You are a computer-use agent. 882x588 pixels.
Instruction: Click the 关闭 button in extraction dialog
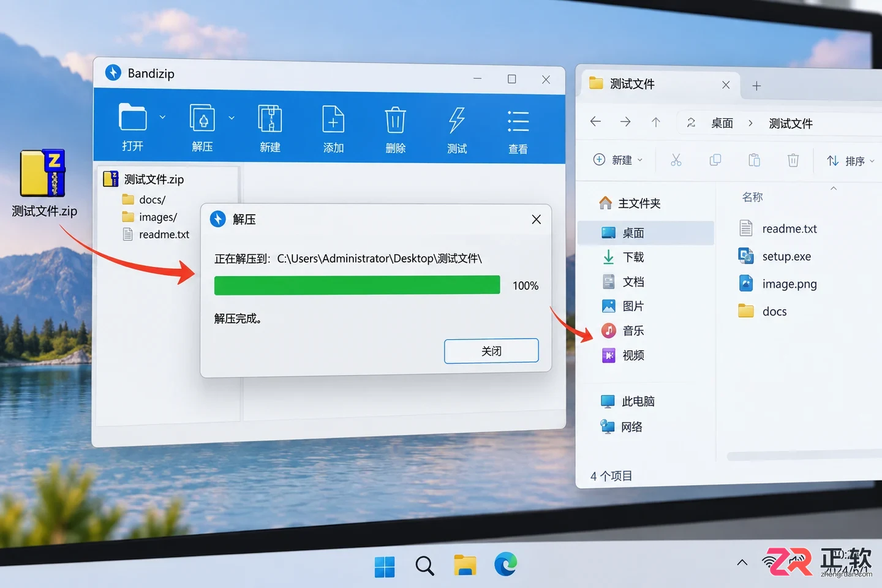tap(491, 351)
